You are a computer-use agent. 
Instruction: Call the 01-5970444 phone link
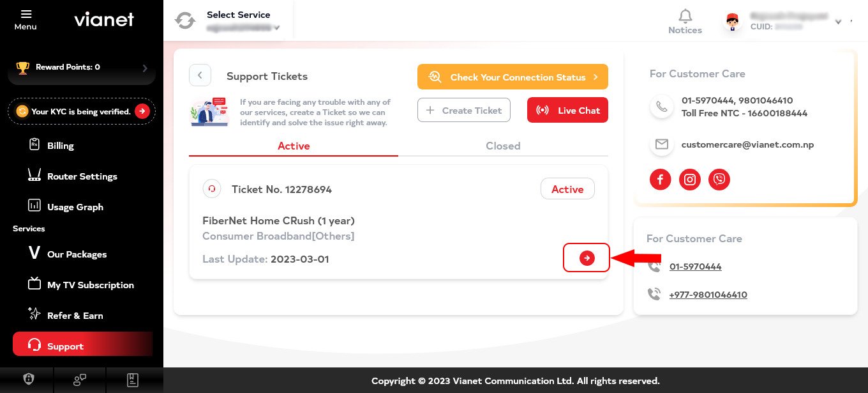[695, 266]
